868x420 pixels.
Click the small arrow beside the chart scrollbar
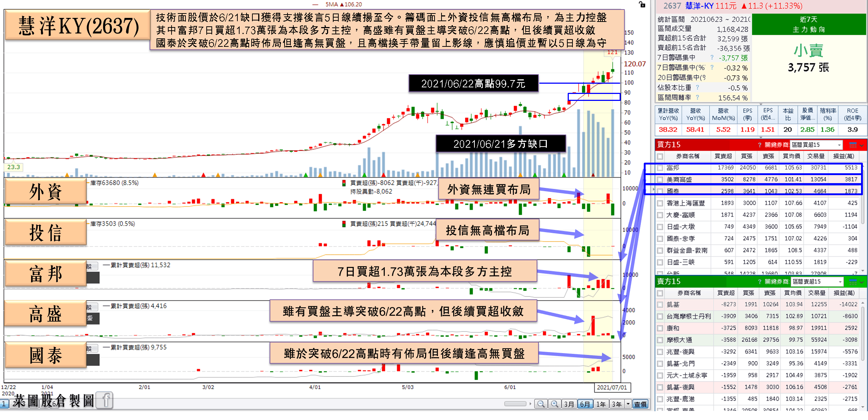coord(530,404)
